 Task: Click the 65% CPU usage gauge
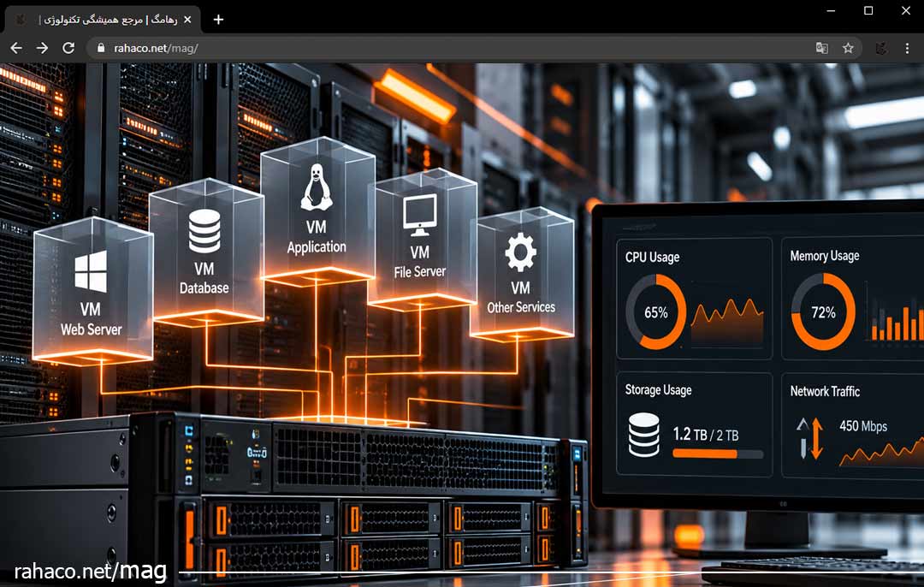click(x=656, y=311)
